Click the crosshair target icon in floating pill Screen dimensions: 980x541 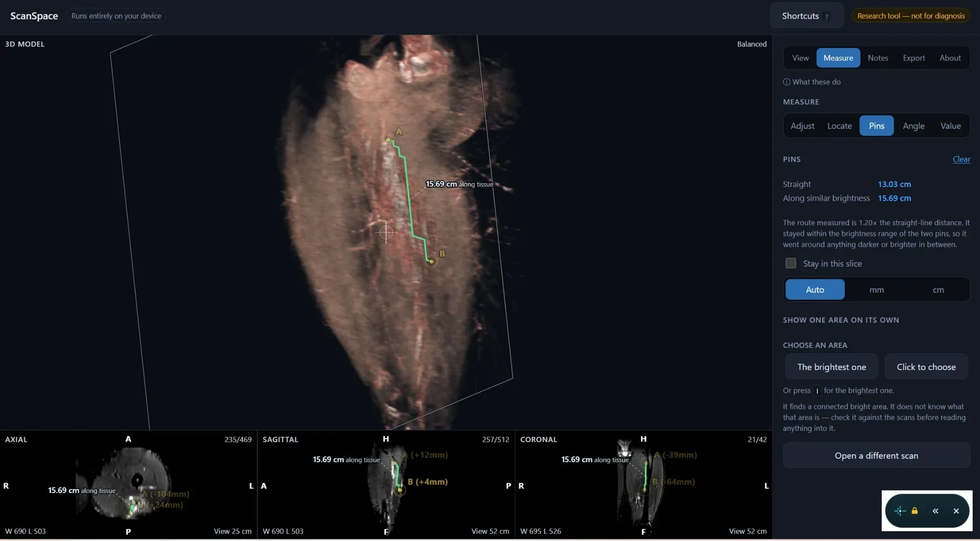pos(900,511)
